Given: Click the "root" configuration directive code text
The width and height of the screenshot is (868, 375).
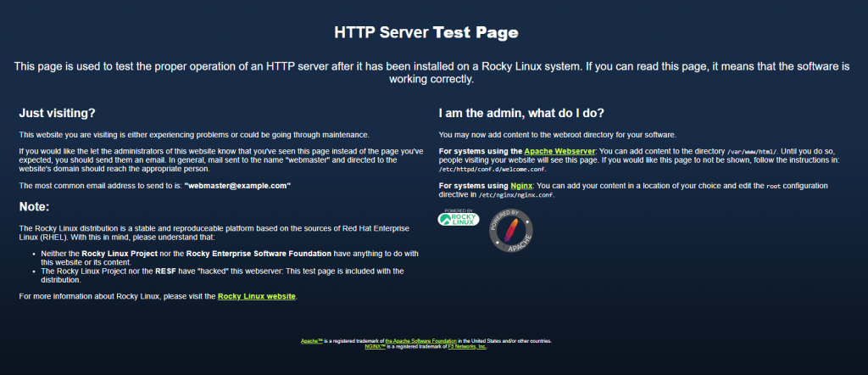Looking at the screenshot, I should (x=773, y=186).
